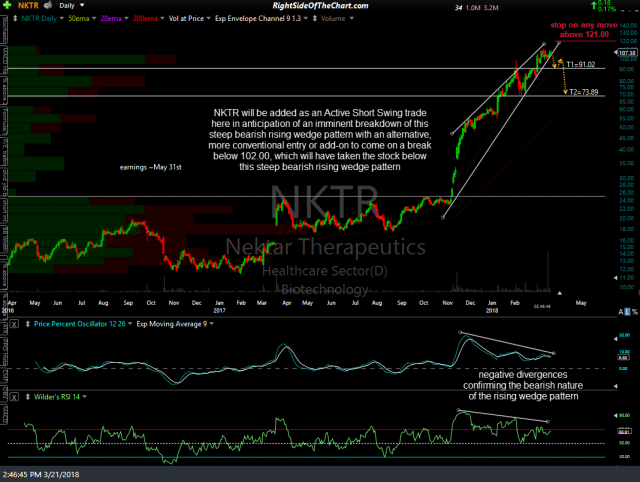The width and height of the screenshot is (640, 482).
Task: Click the RSI pane scale arrow near 90.00
Action: 616,415
